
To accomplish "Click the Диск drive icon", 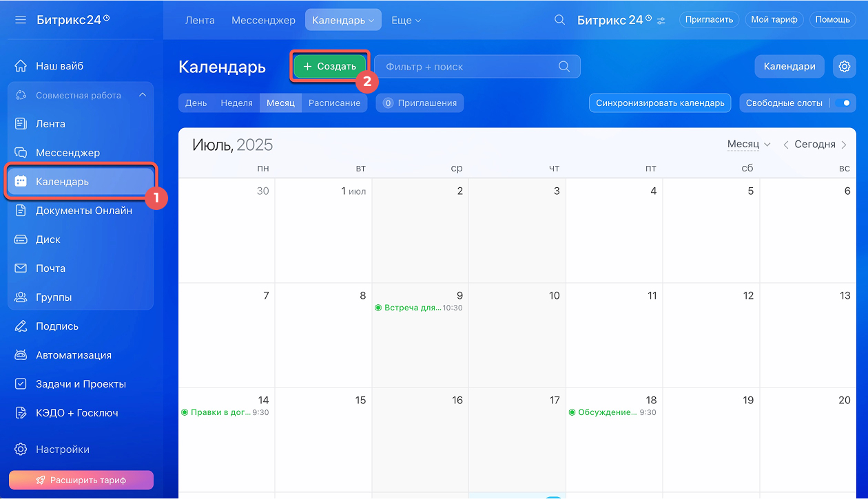I will (x=21, y=240).
